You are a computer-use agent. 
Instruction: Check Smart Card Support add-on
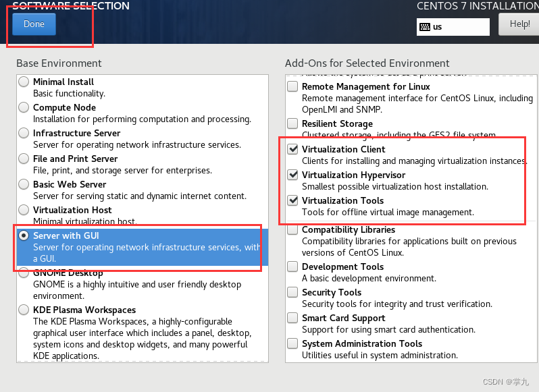click(x=292, y=318)
